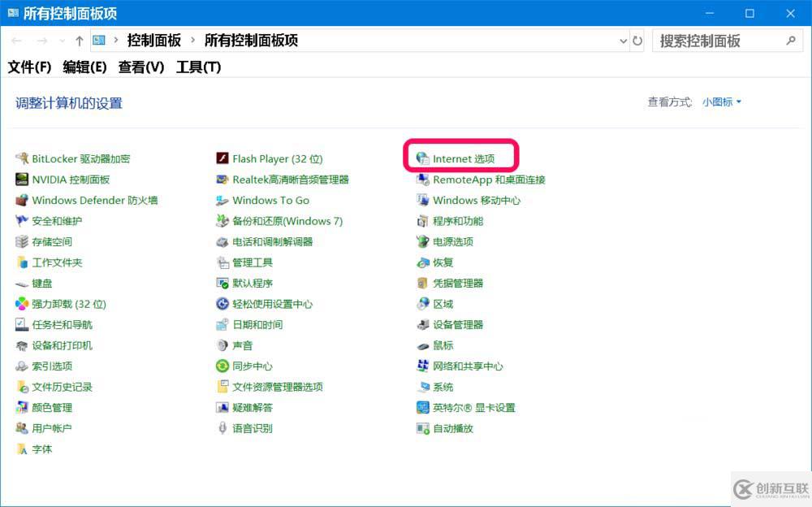Image resolution: width=812 pixels, height=507 pixels.
Task: Open 用户帐户 link
Action: pos(52,428)
